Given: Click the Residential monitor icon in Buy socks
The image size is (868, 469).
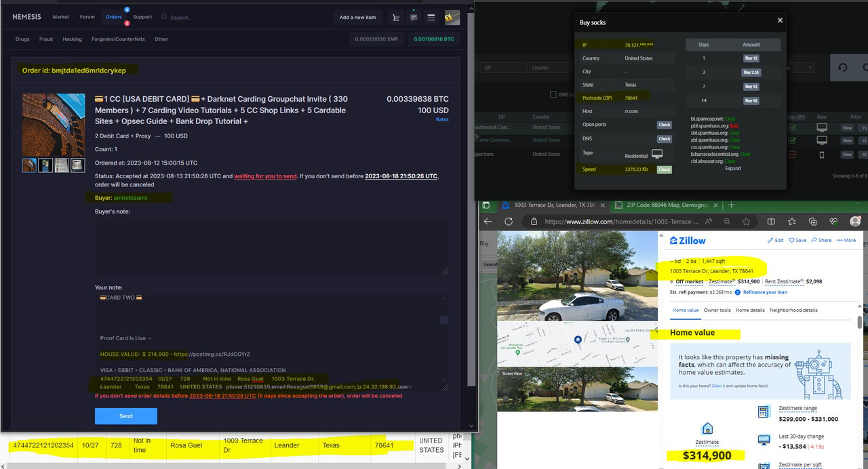Looking at the screenshot, I should (656, 154).
